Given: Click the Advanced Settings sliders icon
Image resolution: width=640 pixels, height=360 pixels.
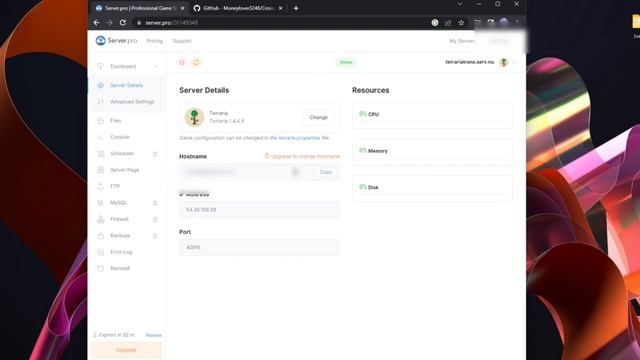Looking at the screenshot, I should pos(100,102).
